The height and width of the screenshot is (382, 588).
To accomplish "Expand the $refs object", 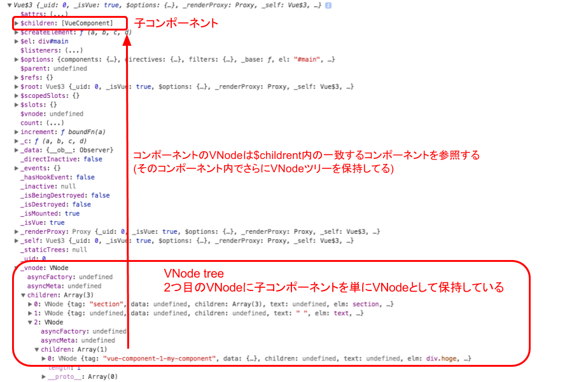I will (x=17, y=78).
